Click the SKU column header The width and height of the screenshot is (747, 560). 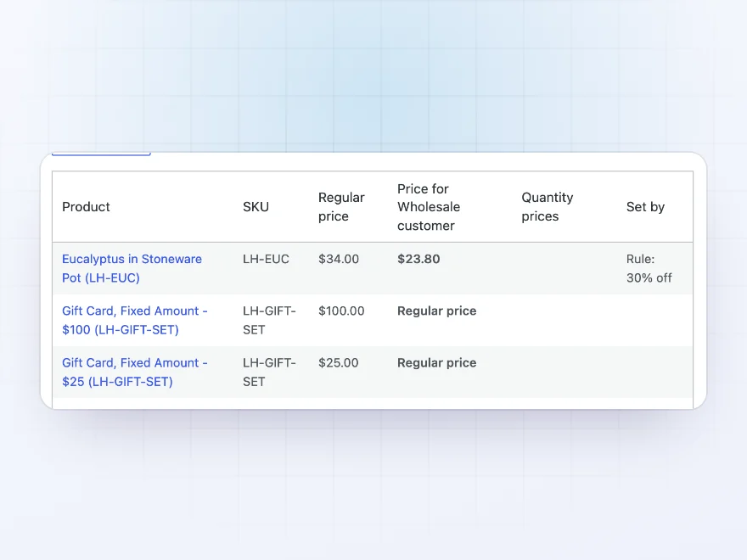[x=256, y=207]
